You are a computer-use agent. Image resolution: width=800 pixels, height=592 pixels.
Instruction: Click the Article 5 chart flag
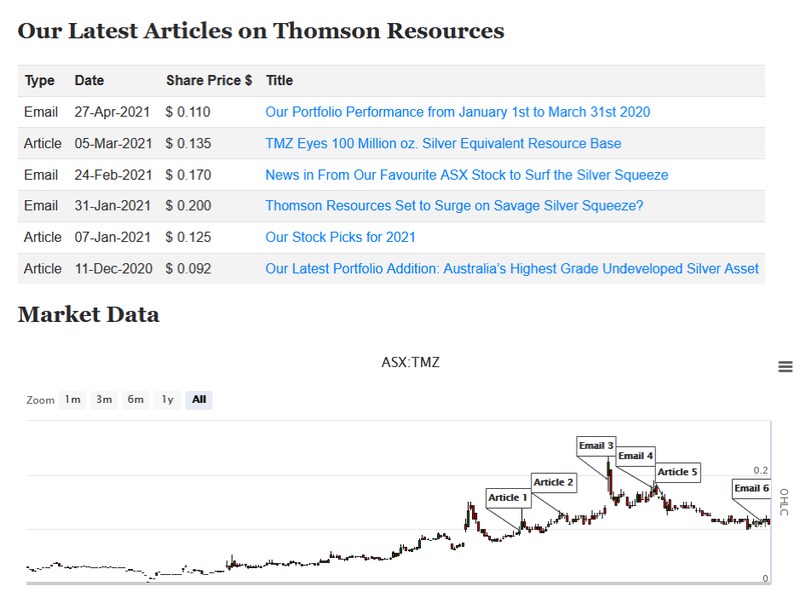point(677,472)
